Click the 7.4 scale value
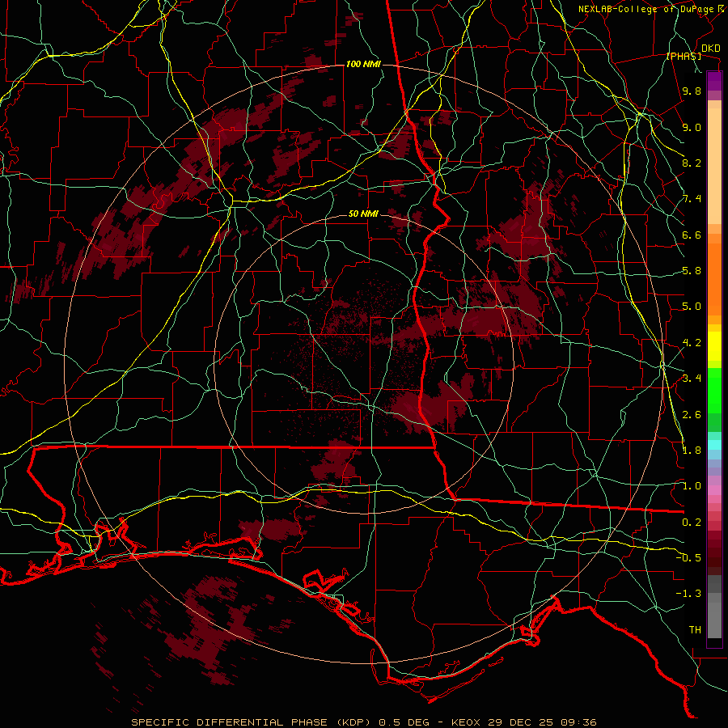The height and width of the screenshot is (728, 728). (692, 199)
